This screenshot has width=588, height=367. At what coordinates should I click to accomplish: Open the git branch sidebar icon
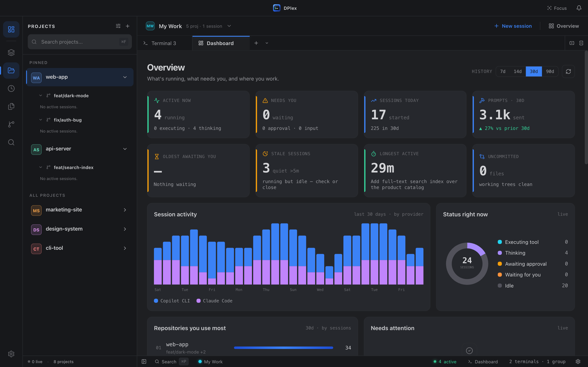[x=11, y=124]
